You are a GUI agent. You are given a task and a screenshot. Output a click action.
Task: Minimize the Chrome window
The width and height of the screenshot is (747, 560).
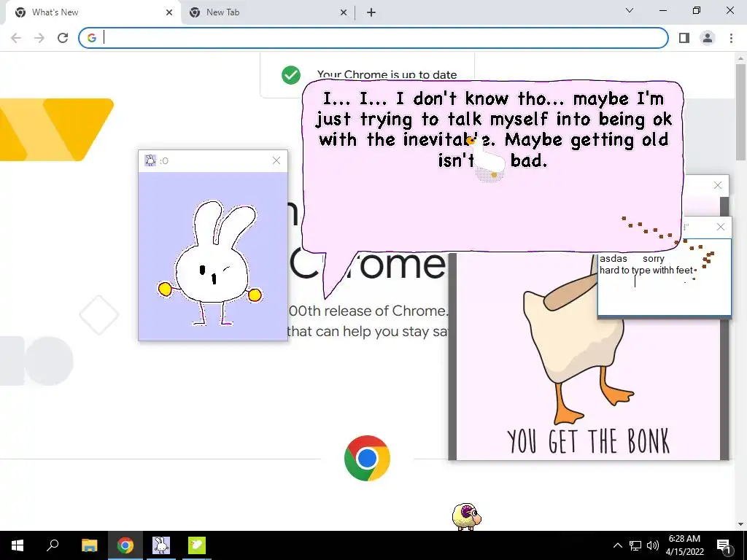[662, 10]
